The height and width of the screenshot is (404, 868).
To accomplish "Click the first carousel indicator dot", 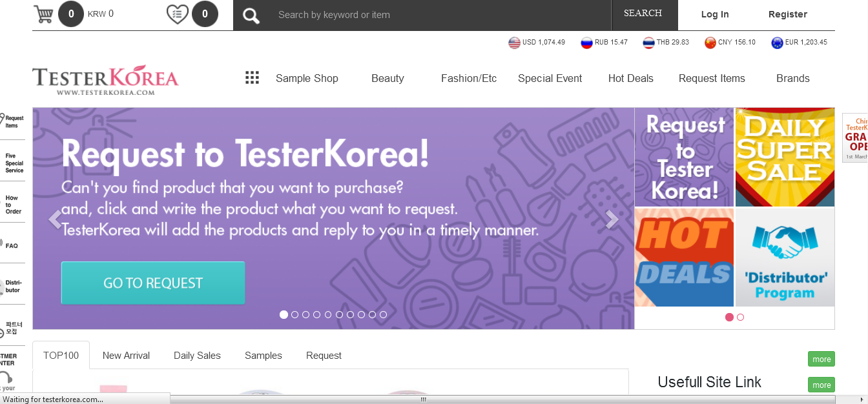I will (x=284, y=314).
